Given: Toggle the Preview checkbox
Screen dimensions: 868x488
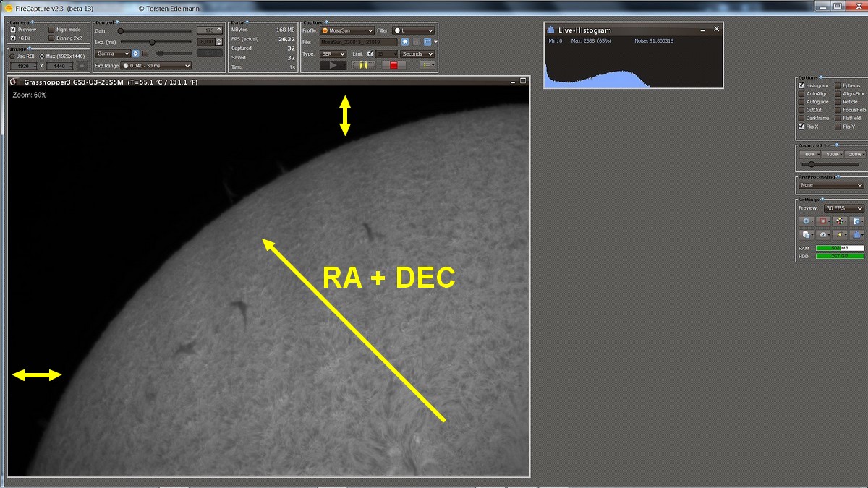Looking at the screenshot, I should pos(13,30).
